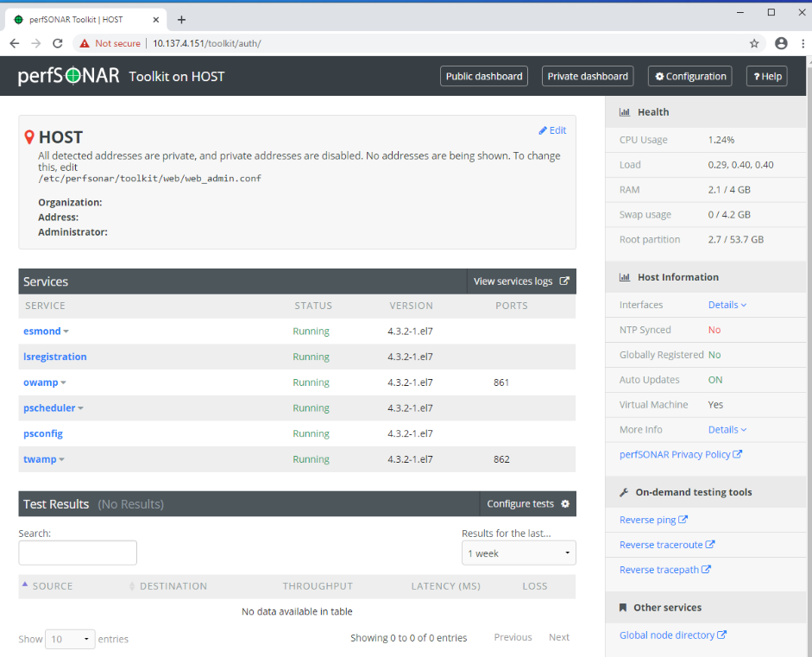Click the external-link icon after Privacy Policy
The height and width of the screenshot is (657, 812).
pos(738,454)
